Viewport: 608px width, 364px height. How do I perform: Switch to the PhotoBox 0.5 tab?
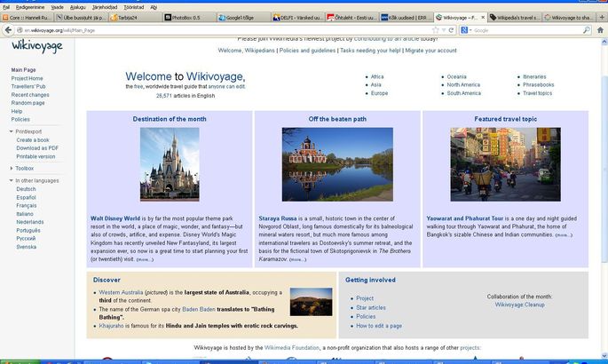coord(189,18)
